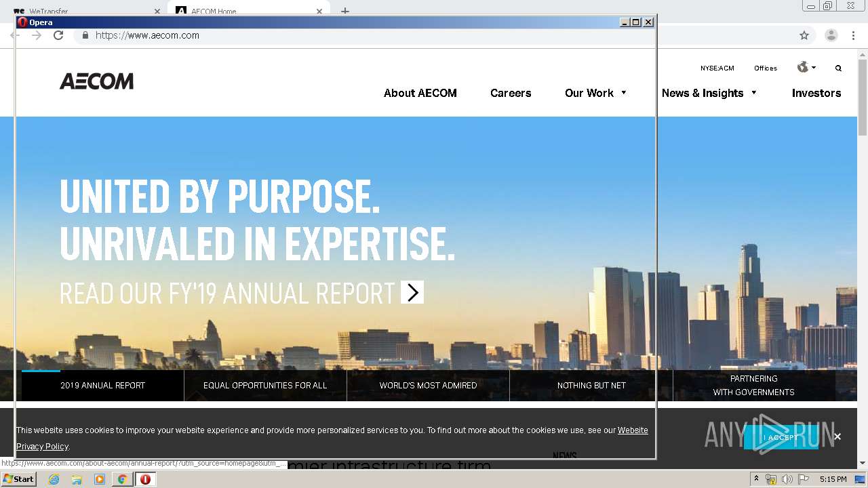
Task: Accept cookies with the I ACCEPT button
Action: pos(781,437)
